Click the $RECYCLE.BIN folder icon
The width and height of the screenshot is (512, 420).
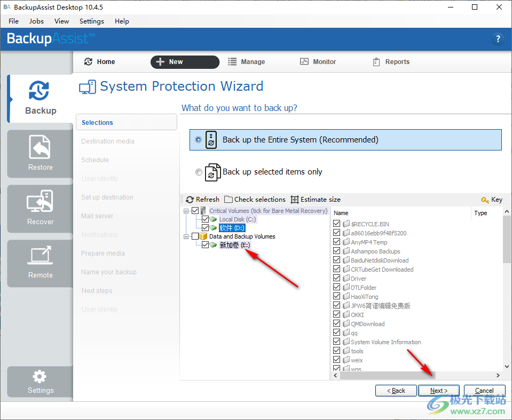coord(346,224)
